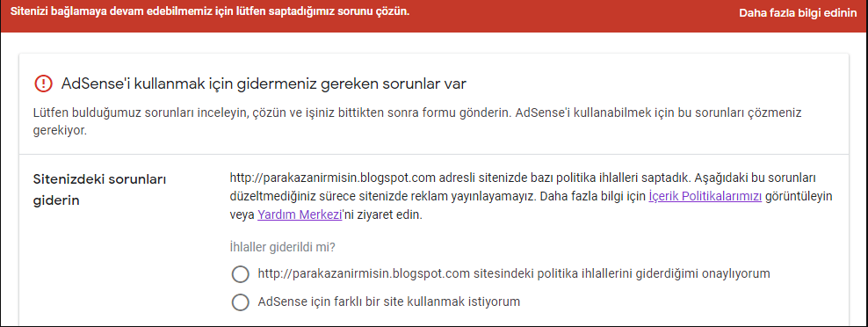Click the red exclamation warning icon

coord(42,84)
